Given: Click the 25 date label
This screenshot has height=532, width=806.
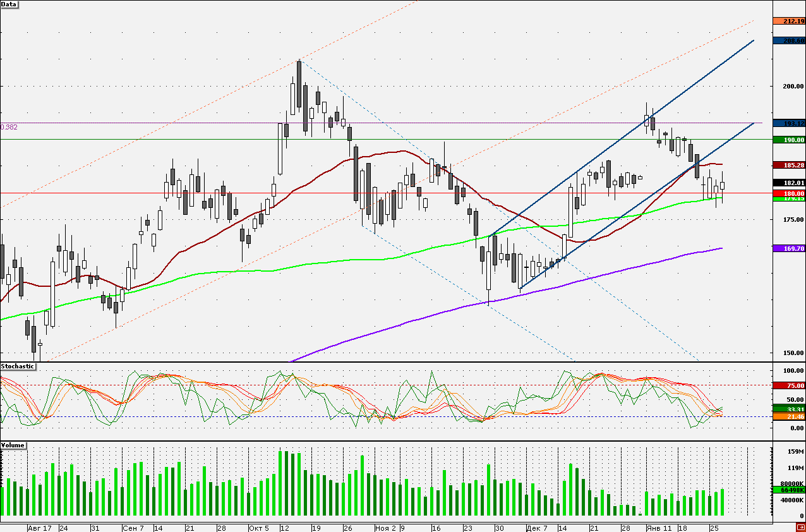Looking at the screenshot, I should [x=714, y=528].
